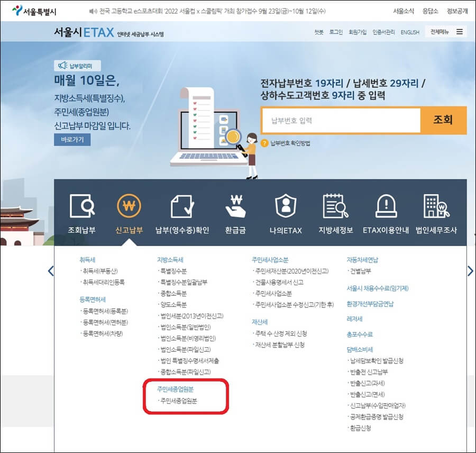Select 취득세대리인등록 menu entry
Image resolution: width=476 pixels, height=453 pixels.
click(104, 282)
